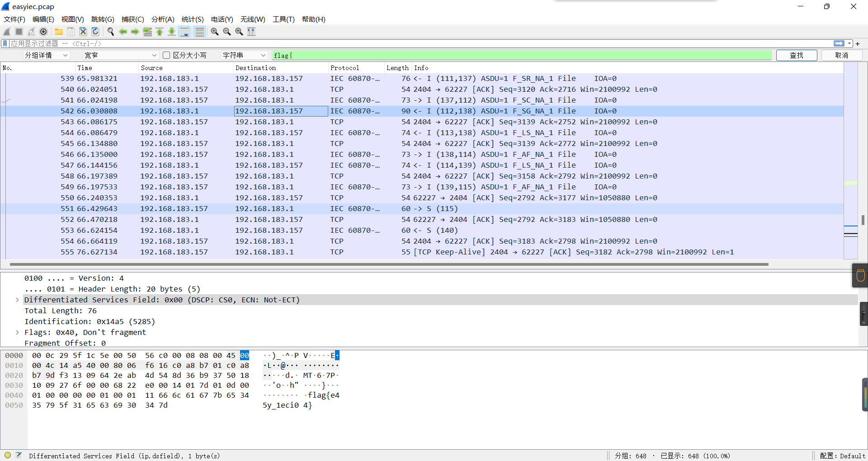Open the 编辑(E) menu
Image resolution: width=868 pixels, height=461 pixels.
43,19
